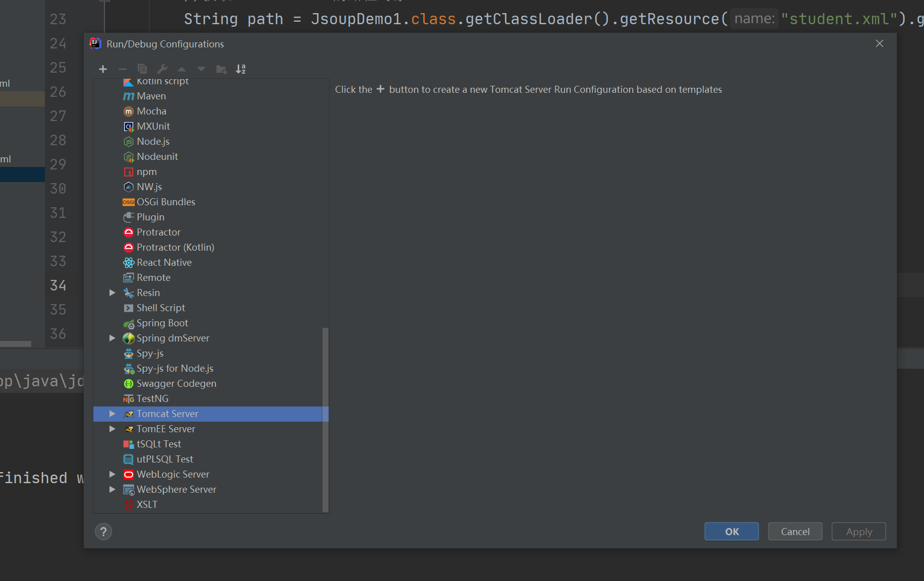
Task: Select the OSGi Bundles template
Action: [211, 202]
